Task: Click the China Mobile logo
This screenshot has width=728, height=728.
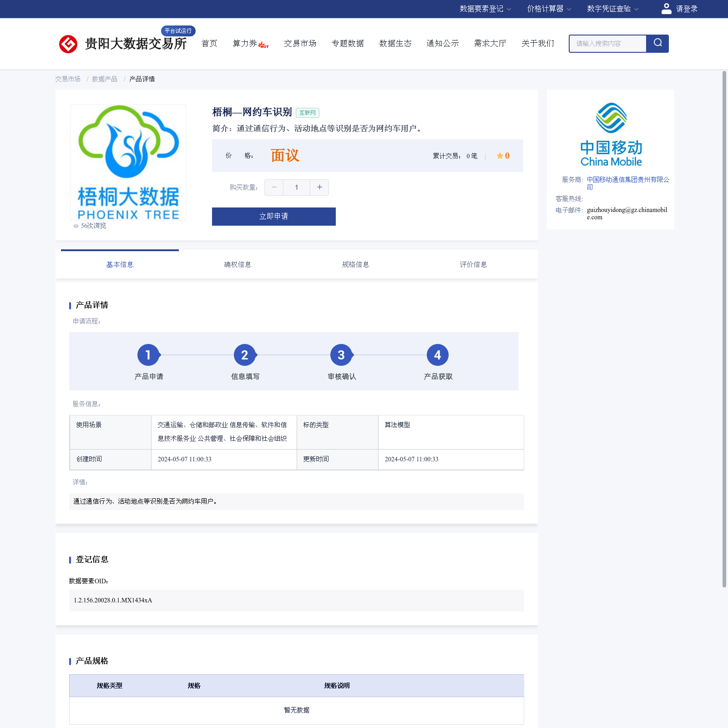Action: tap(611, 135)
